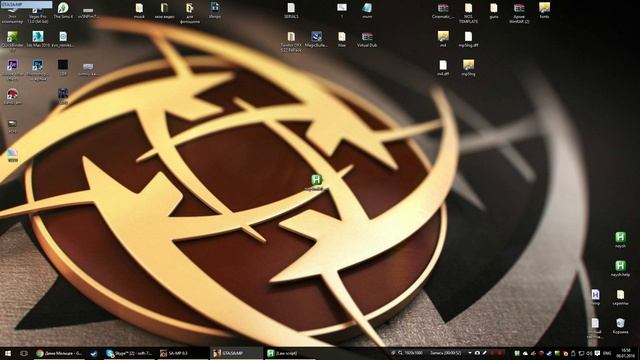Select the musik folder on desktop
Screen dimensions: 640x360
(139, 11)
